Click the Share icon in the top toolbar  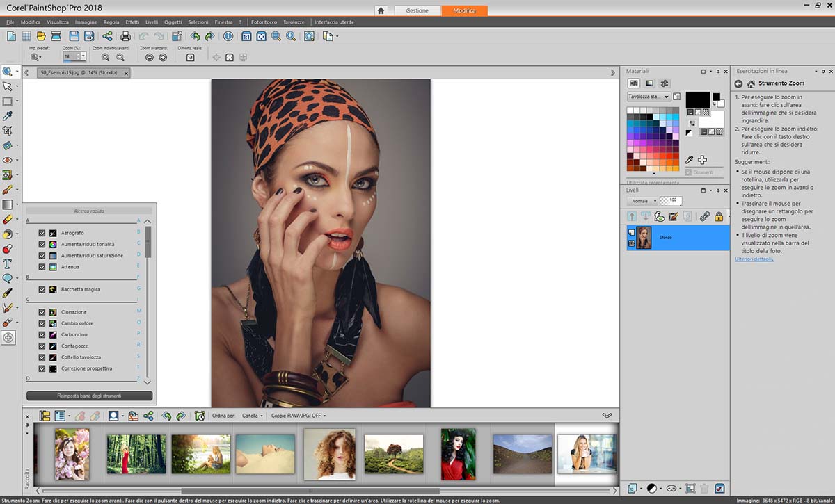tap(107, 36)
